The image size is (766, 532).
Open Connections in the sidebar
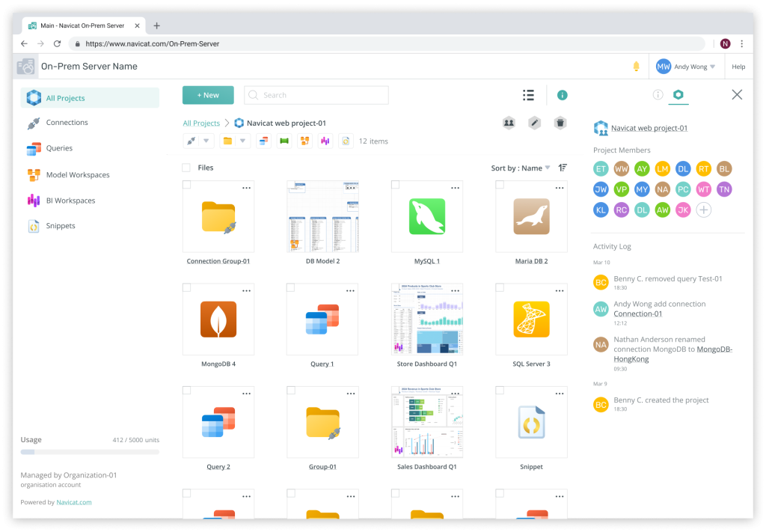click(x=67, y=123)
